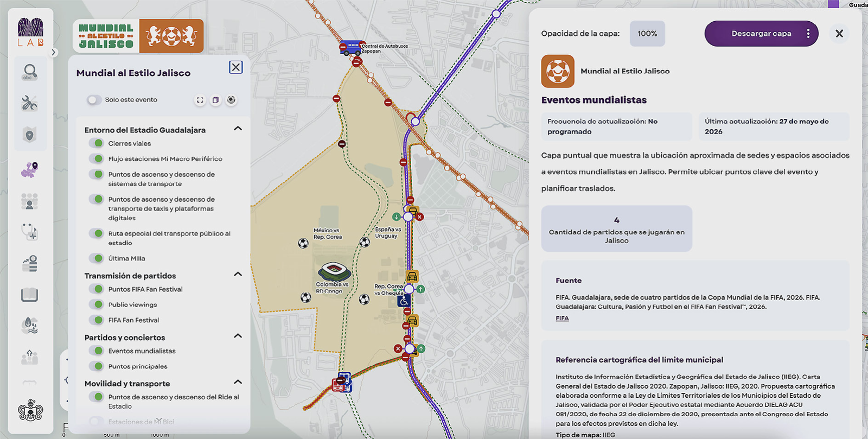Open the health stethoscope icon
868x439 pixels.
(x=30, y=232)
